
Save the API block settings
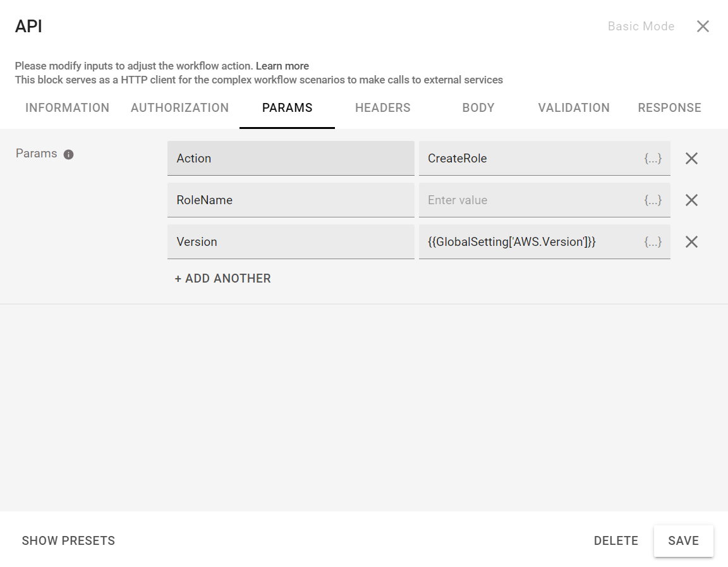click(x=683, y=541)
